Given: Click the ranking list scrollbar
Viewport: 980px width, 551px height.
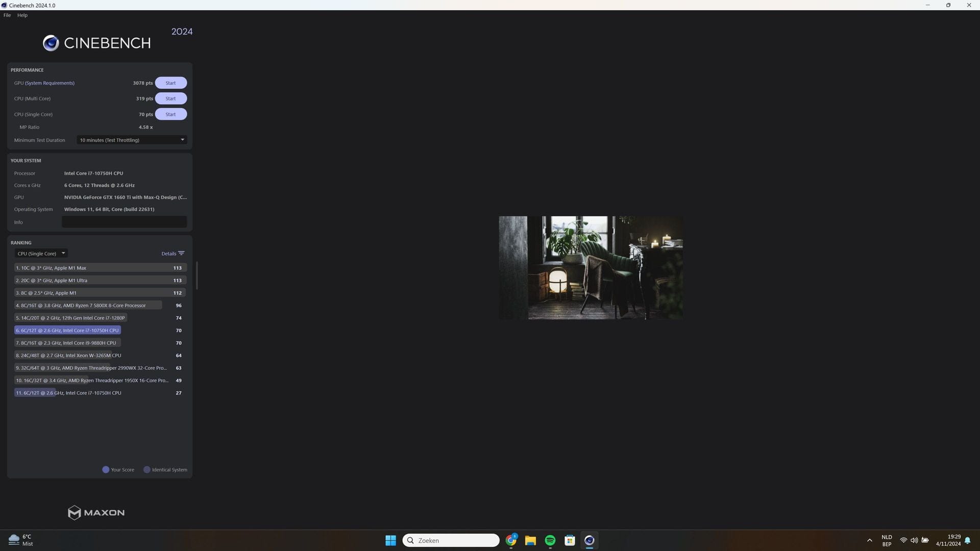Looking at the screenshot, I should pyautogui.click(x=197, y=275).
